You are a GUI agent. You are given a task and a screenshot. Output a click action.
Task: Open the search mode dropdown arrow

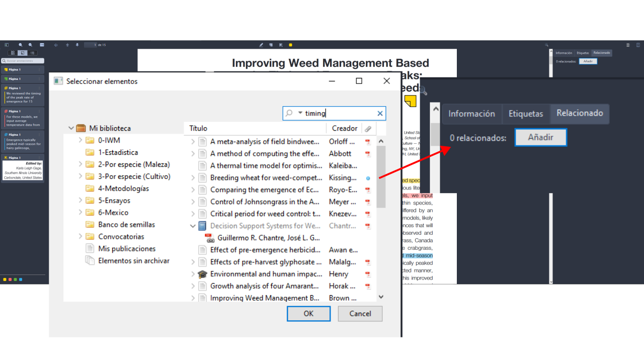click(x=300, y=113)
